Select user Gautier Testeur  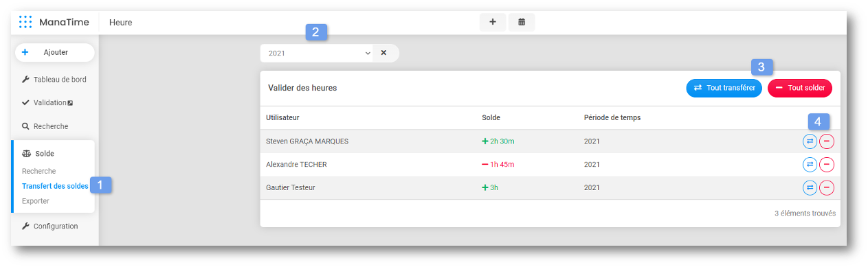[291, 188]
